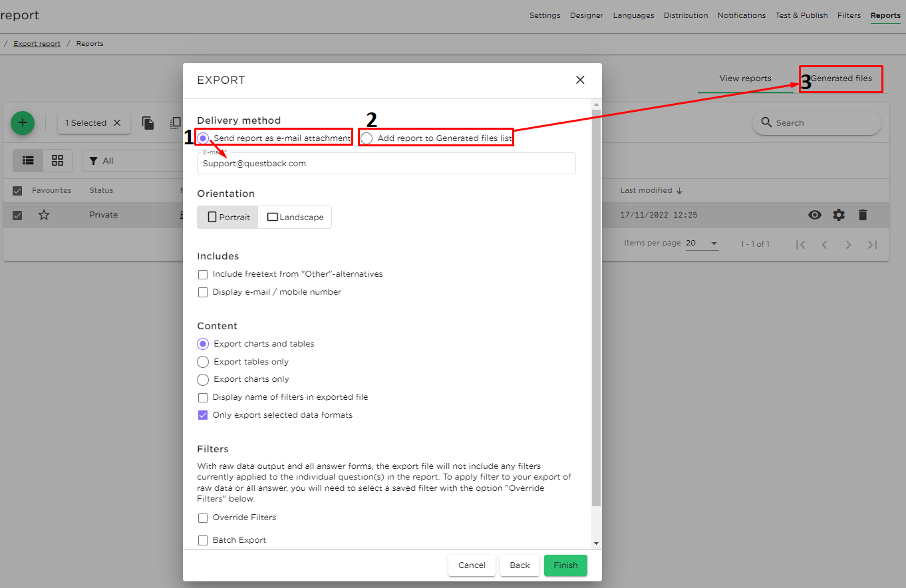
Task: Uncheck the Private report row checkbox
Action: [17, 215]
